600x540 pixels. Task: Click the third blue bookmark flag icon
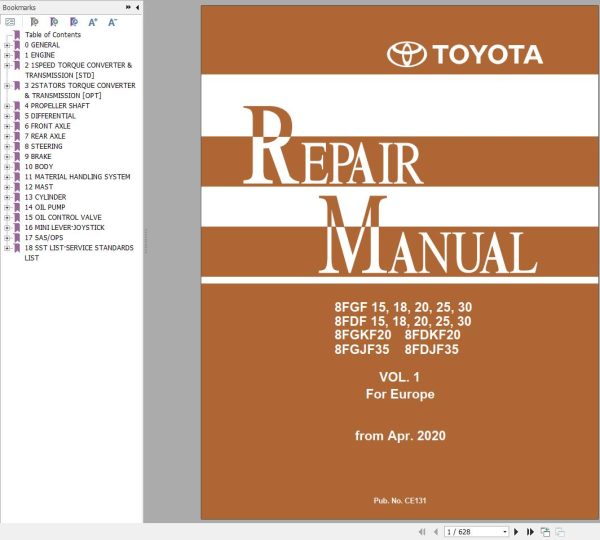click(x=73, y=21)
